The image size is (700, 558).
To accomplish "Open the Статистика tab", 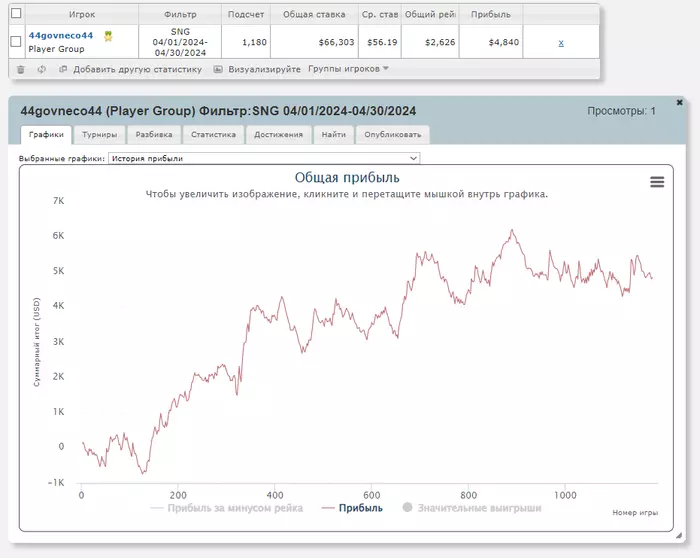I will pos(213,134).
